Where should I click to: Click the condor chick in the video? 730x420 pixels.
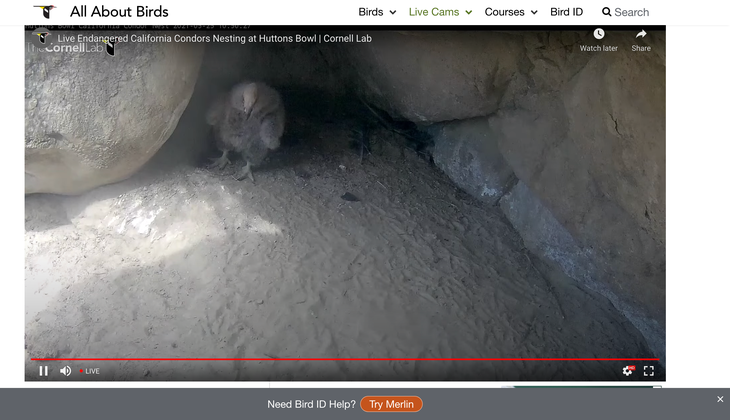point(246,128)
